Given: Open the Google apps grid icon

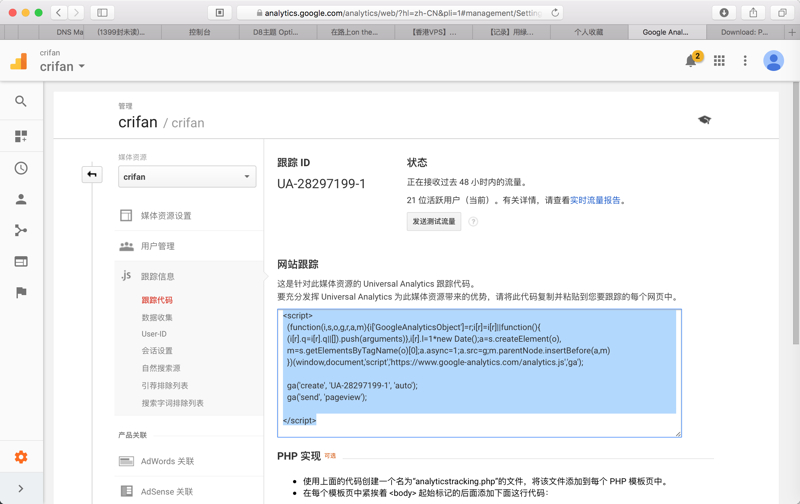Looking at the screenshot, I should [719, 61].
